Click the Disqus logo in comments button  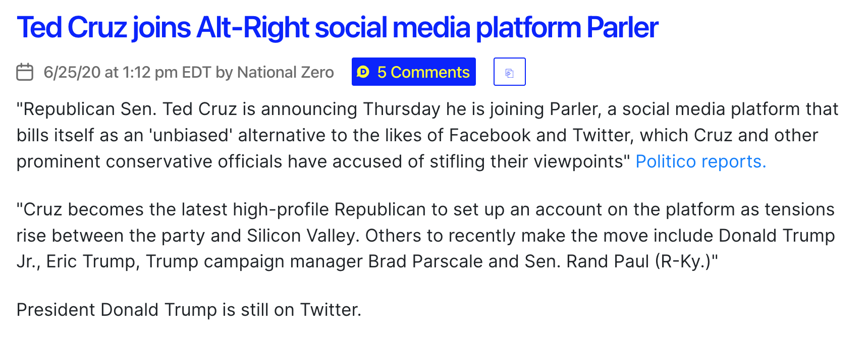363,72
